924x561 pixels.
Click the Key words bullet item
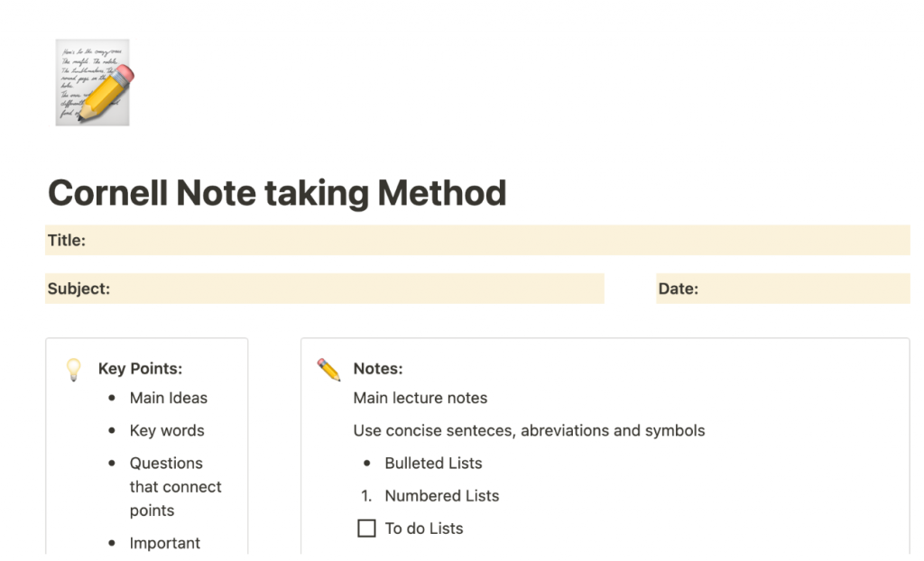167,430
